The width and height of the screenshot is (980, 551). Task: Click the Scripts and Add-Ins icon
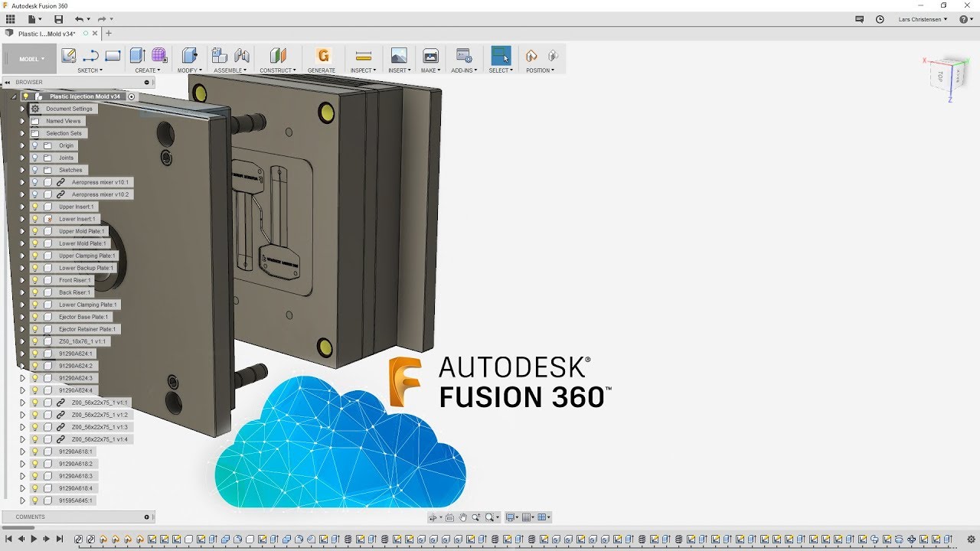point(464,55)
